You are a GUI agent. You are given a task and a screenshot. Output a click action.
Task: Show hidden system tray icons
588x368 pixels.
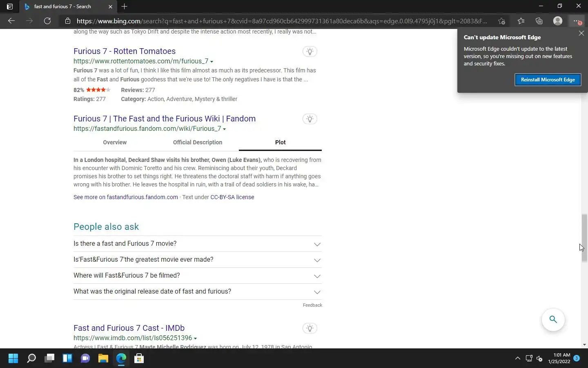click(518, 359)
